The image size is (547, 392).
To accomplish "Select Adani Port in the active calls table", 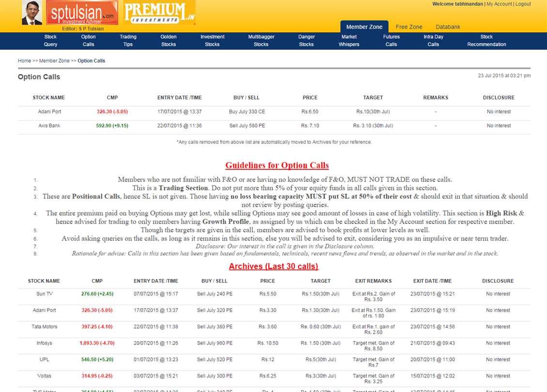I will click(x=49, y=112).
